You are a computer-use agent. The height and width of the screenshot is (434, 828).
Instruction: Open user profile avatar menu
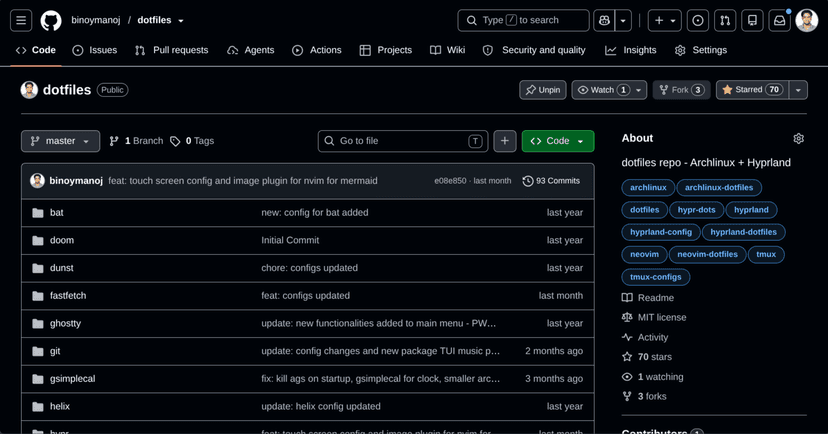click(806, 21)
